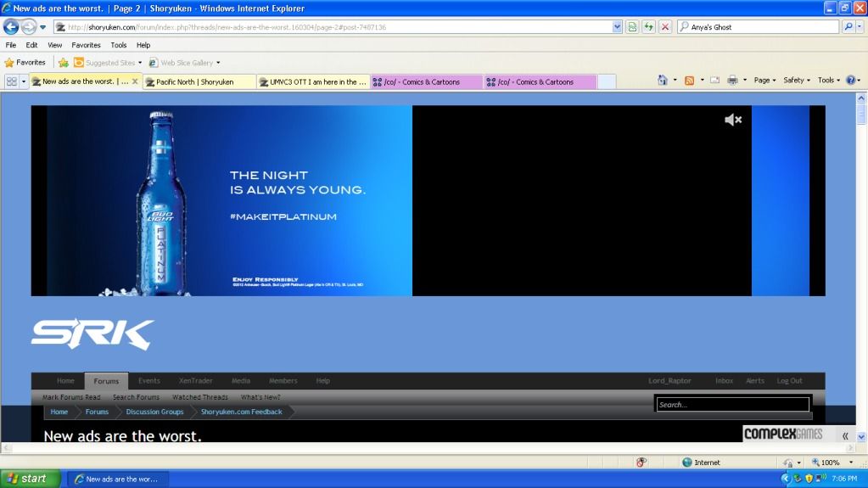The height and width of the screenshot is (488, 868).
Task: Switch to first /co/ Comics & Cartoons tab
Action: 426,82
